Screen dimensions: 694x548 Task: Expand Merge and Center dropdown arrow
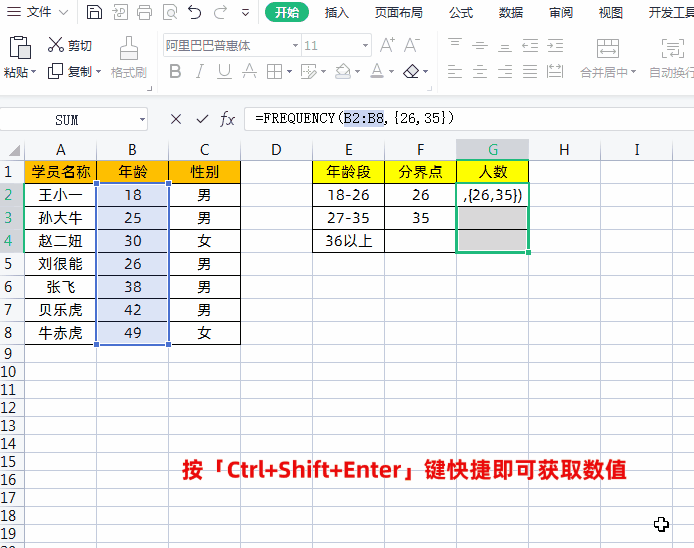tap(633, 72)
